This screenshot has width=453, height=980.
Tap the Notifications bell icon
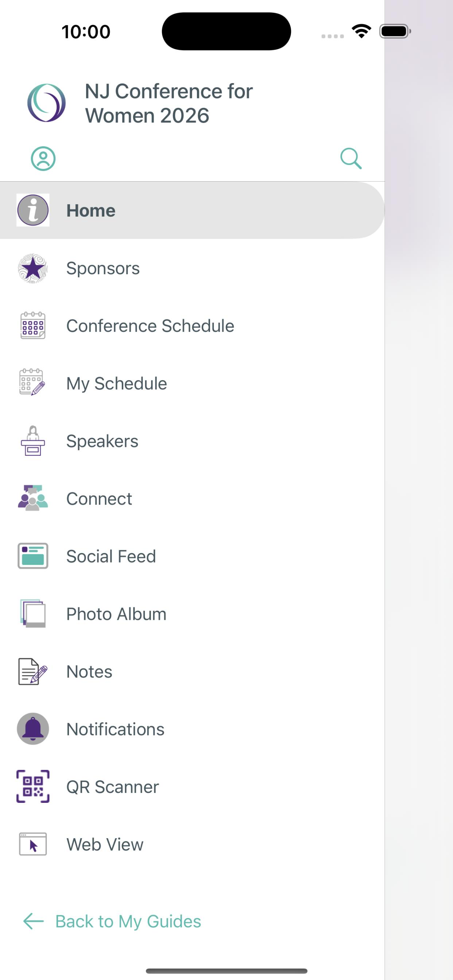(33, 728)
